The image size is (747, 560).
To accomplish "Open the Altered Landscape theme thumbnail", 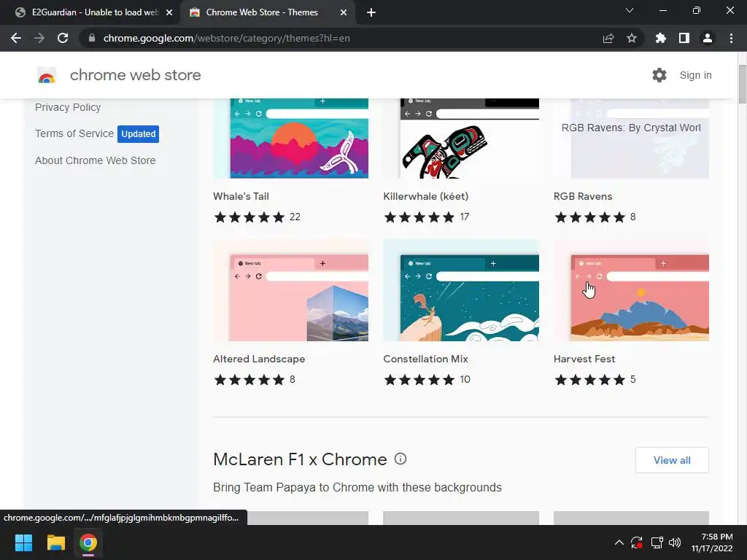I will 290,290.
